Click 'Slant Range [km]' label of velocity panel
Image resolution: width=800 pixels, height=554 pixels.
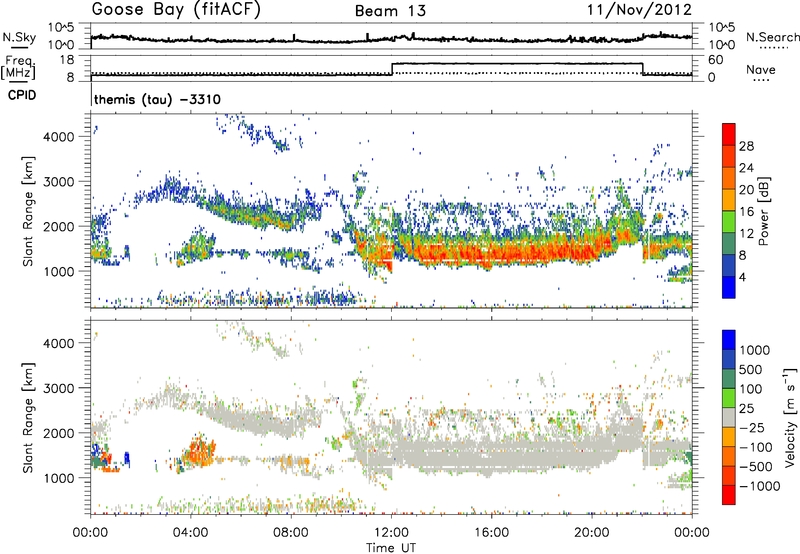coord(28,417)
